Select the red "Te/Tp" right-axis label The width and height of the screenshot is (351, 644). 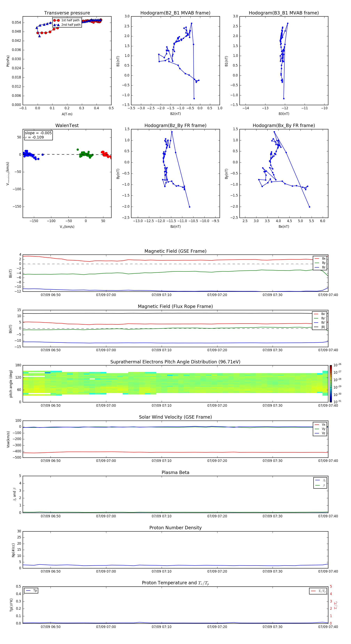pyautogui.click(x=336, y=605)
